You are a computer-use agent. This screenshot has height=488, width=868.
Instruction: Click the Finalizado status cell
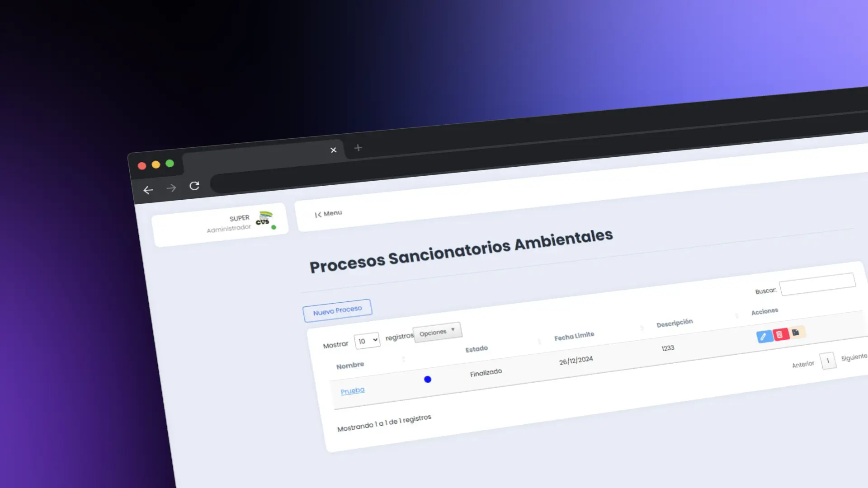tap(486, 373)
